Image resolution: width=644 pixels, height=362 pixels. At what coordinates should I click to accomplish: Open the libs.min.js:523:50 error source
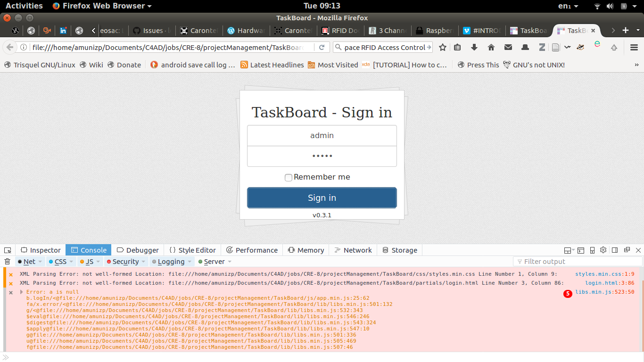click(605, 292)
